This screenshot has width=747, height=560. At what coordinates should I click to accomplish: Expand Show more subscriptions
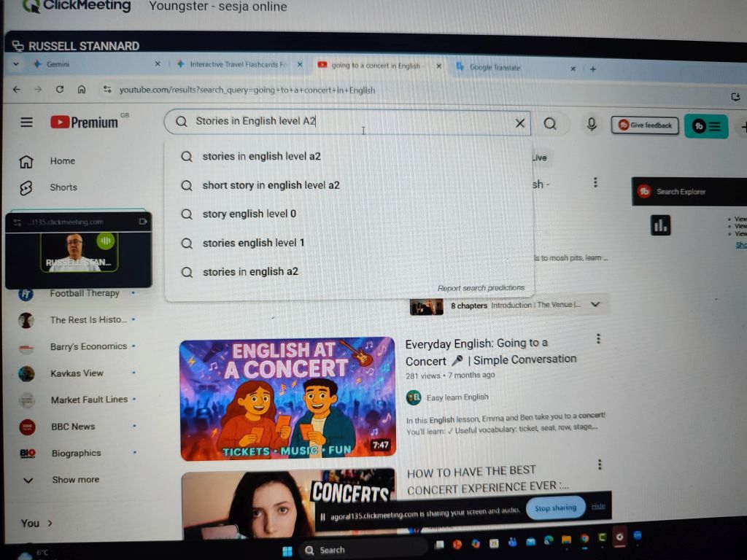(x=74, y=480)
